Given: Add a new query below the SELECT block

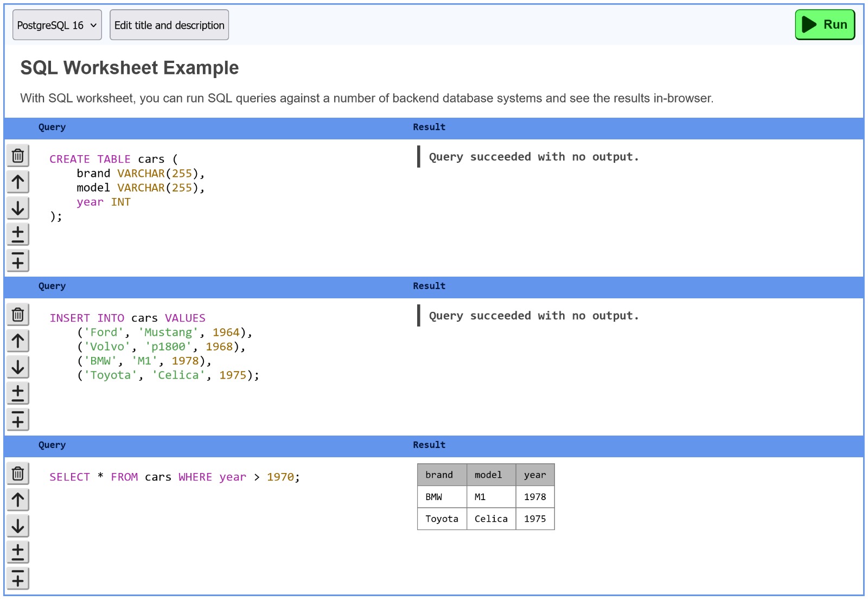Looking at the screenshot, I should [18, 578].
